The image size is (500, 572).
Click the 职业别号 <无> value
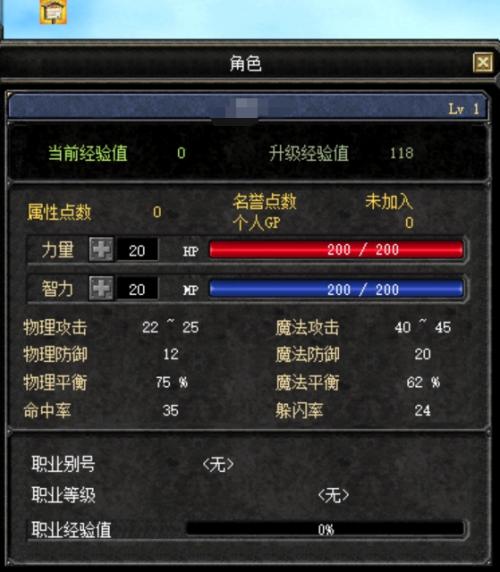pos(218,464)
